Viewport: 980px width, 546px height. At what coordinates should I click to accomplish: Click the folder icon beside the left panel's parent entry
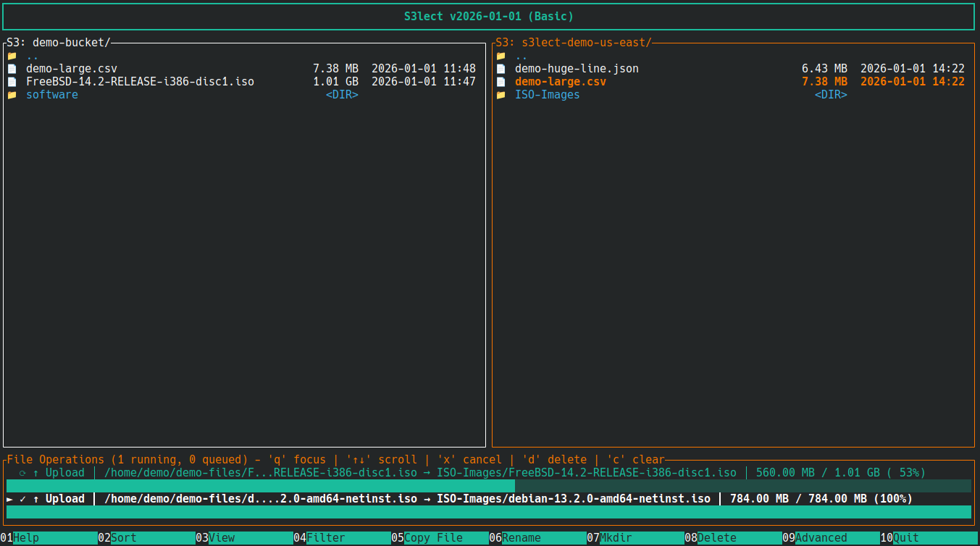[x=12, y=55]
